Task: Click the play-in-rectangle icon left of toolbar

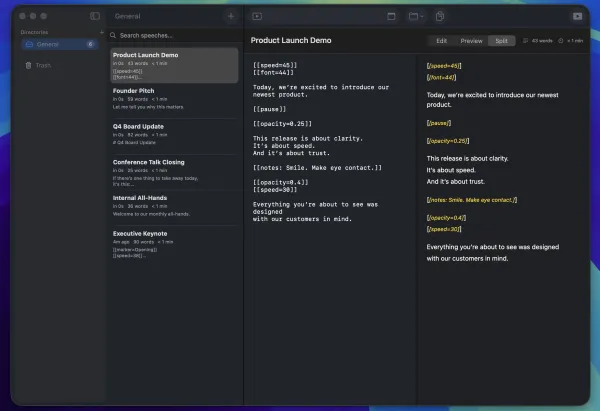Action: 257,16
